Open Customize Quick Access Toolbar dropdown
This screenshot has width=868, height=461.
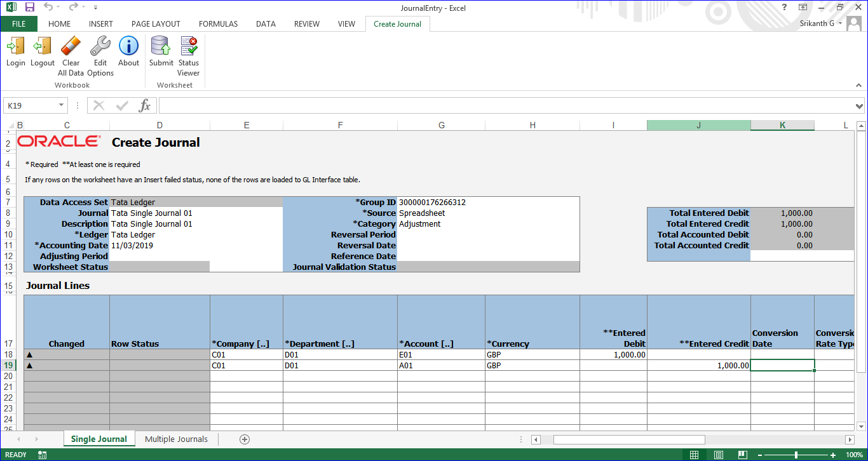click(x=95, y=8)
